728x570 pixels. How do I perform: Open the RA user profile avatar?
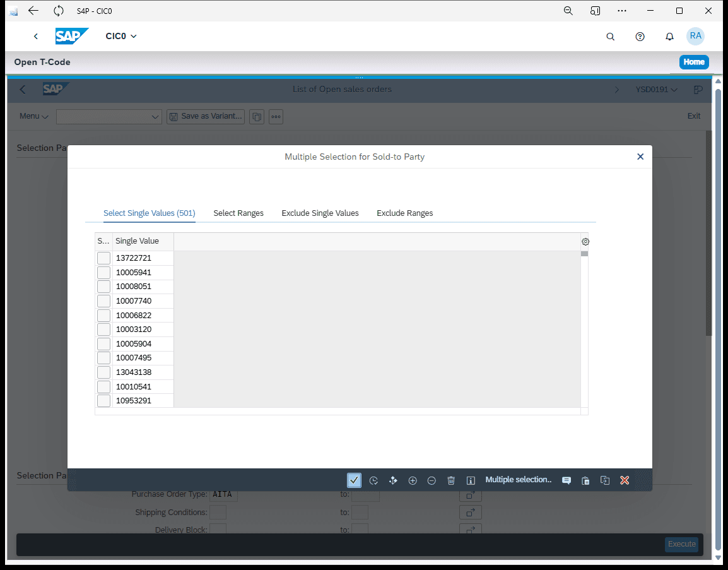tap(695, 36)
